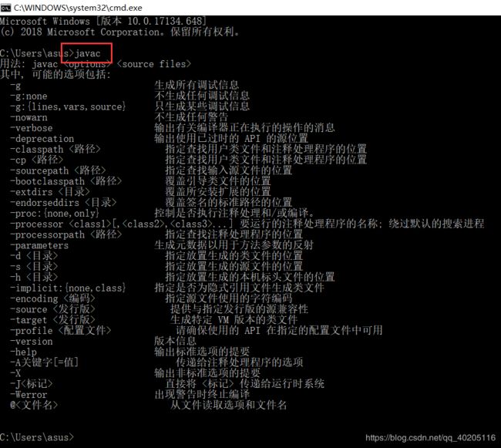Click the -processor option line
The image size is (501, 448).
tap(247, 224)
